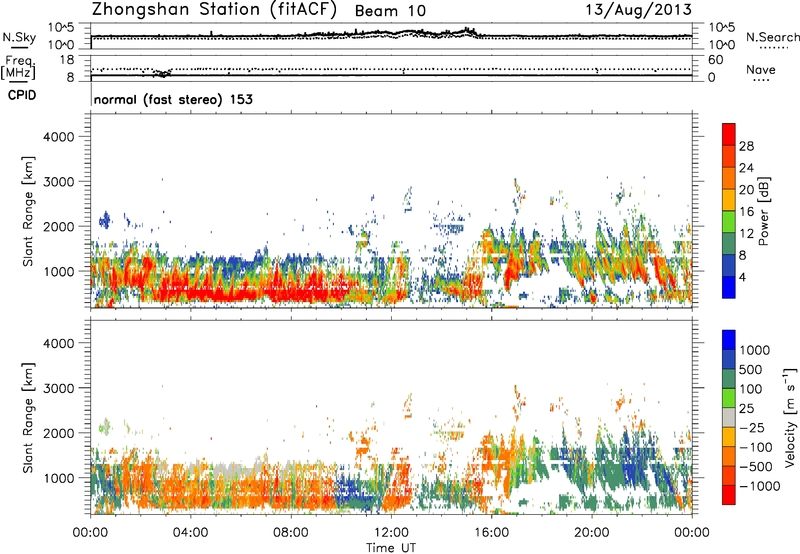Click 'Slant Range [km]' label of power panel
The height and width of the screenshot is (554, 800).
coord(28,211)
